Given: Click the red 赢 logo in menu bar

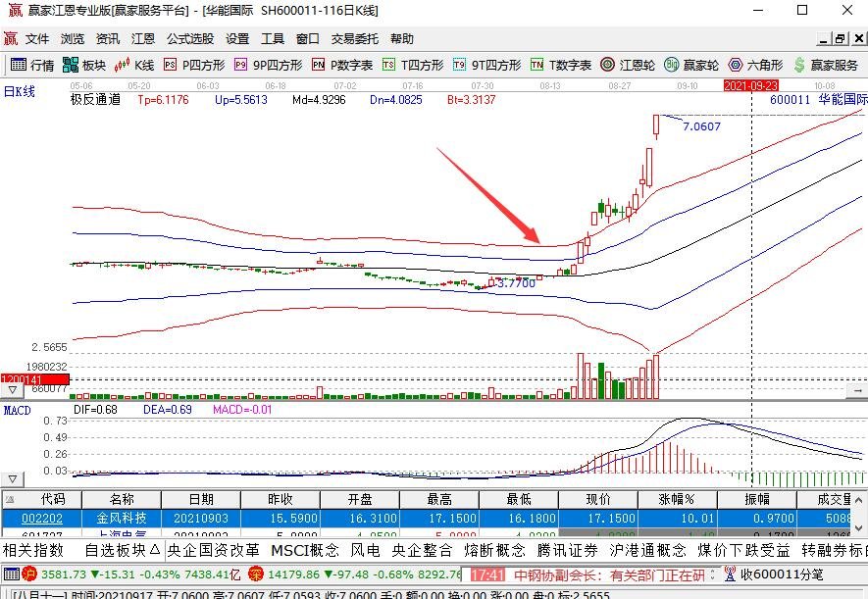Looking at the screenshot, I should [x=11, y=38].
